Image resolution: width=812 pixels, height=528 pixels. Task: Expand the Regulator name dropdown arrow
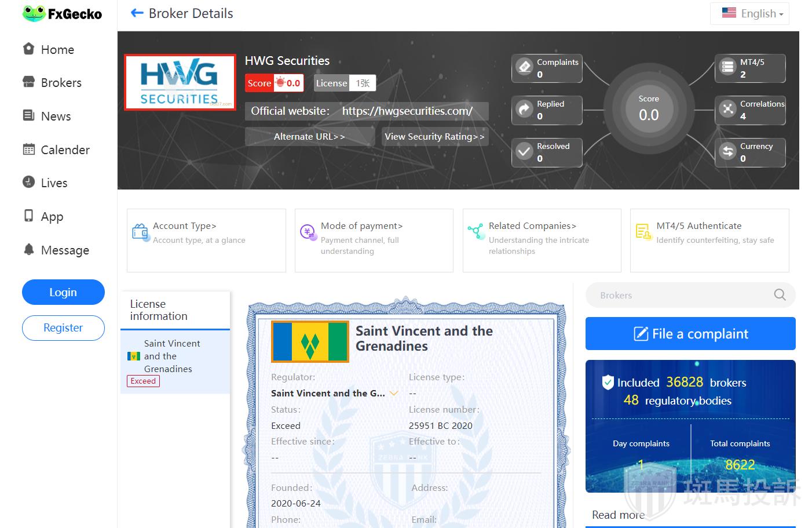pos(394,394)
